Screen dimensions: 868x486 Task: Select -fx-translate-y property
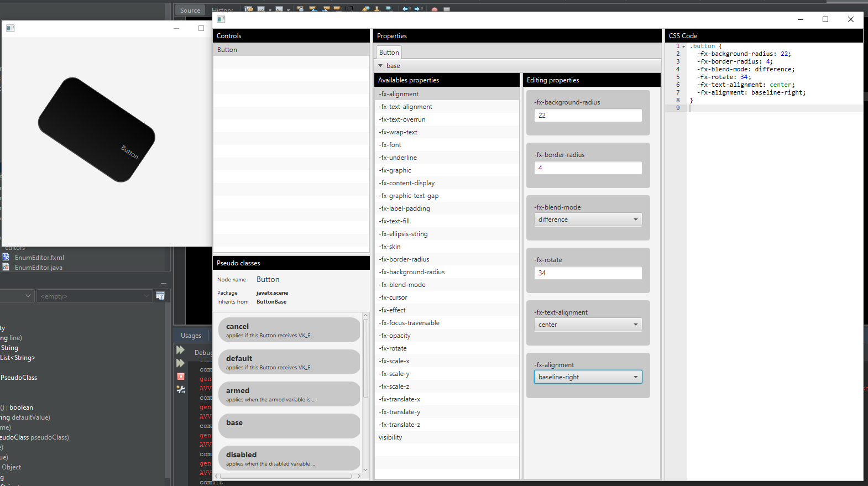click(x=447, y=412)
